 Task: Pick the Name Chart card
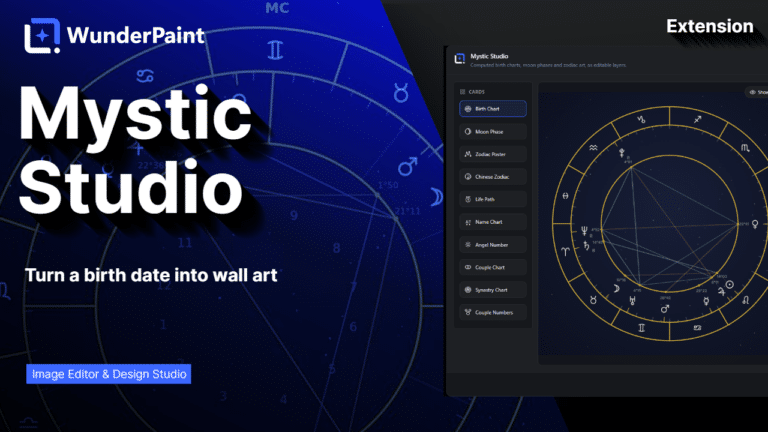(x=493, y=222)
